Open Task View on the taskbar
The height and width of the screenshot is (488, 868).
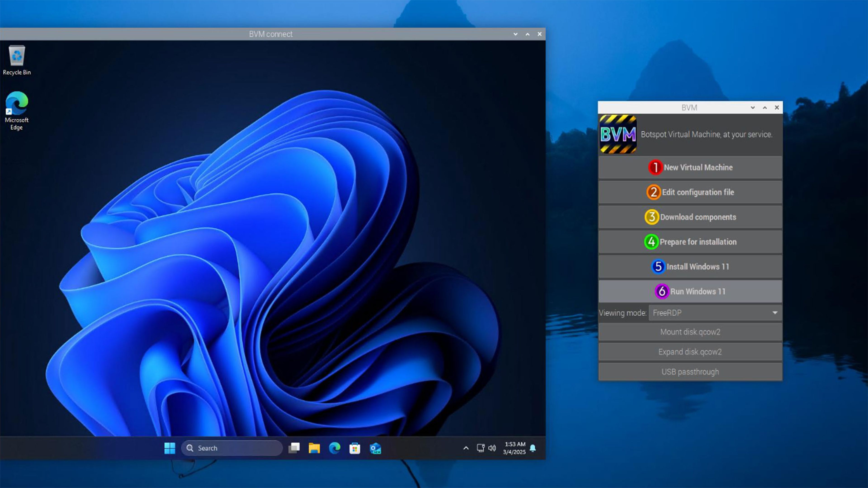(294, 448)
